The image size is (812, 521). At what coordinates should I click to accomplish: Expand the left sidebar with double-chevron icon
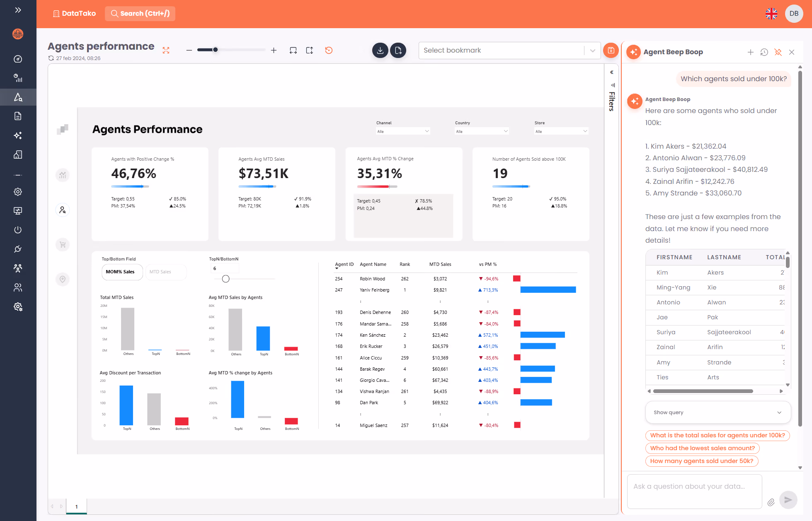click(18, 10)
